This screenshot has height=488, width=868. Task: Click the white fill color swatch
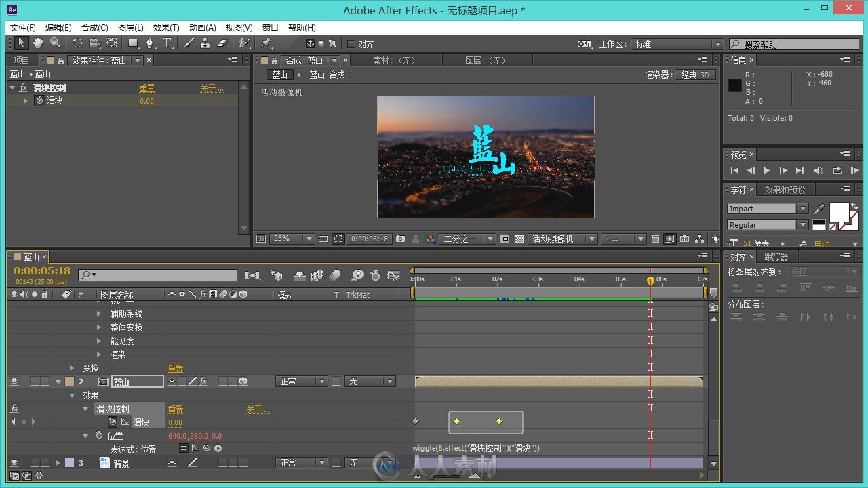point(840,212)
